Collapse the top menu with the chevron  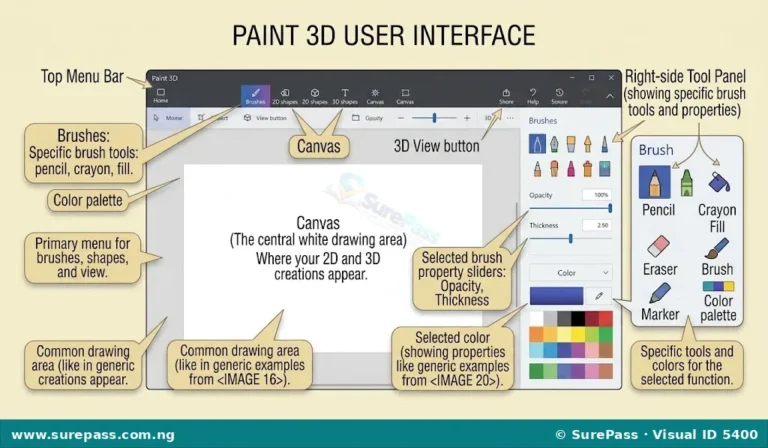(x=610, y=96)
